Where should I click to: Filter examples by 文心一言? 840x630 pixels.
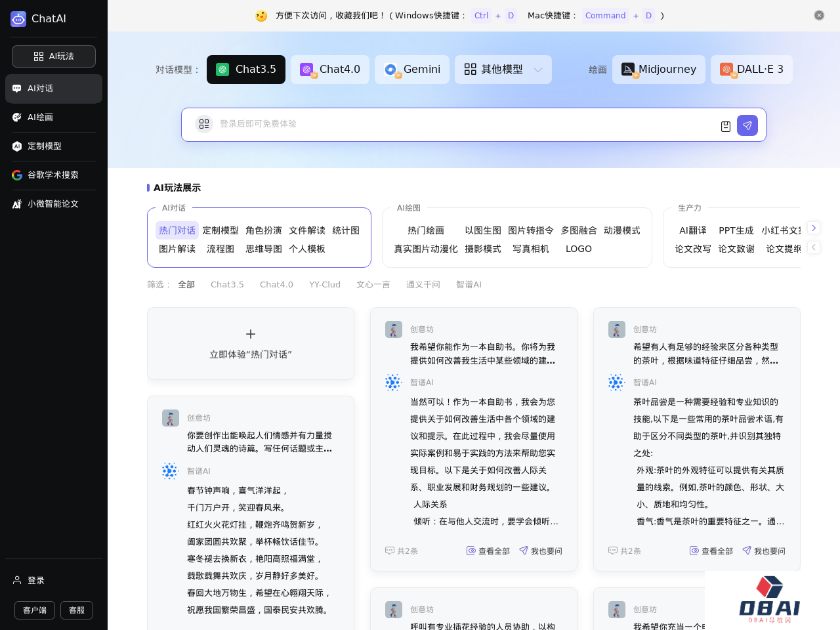[373, 285]
